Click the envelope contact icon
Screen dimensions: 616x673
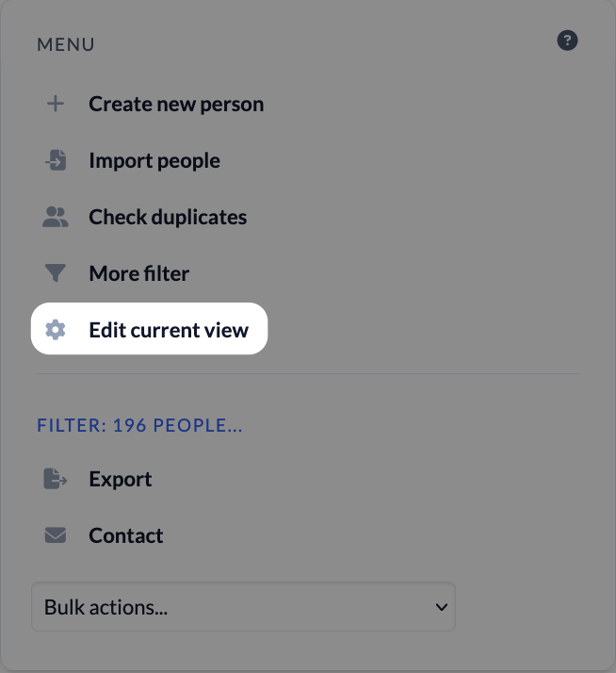56,535
